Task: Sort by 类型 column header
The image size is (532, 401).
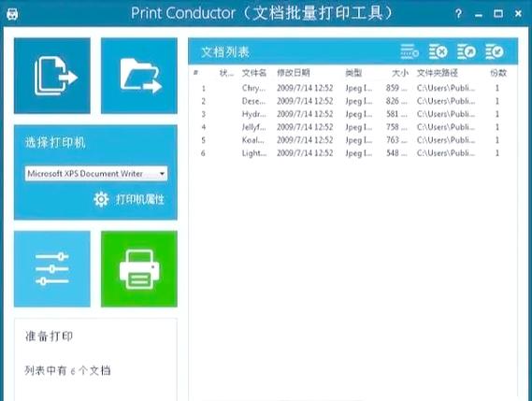Action: click(x=353, y=73)
